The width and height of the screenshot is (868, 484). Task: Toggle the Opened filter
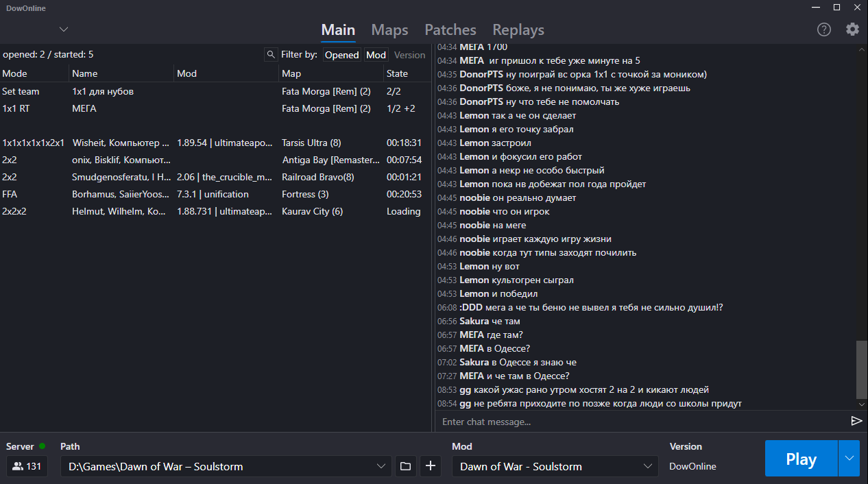click(341, 55)
